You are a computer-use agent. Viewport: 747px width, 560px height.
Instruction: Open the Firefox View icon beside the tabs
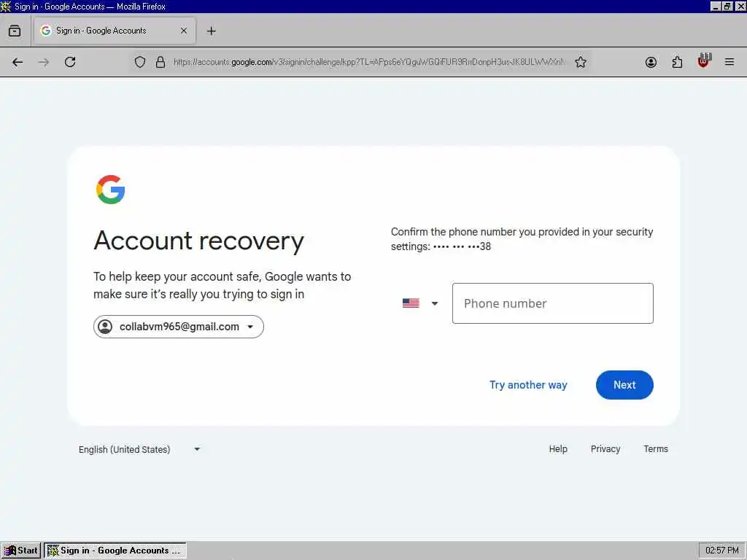[15, 31]
